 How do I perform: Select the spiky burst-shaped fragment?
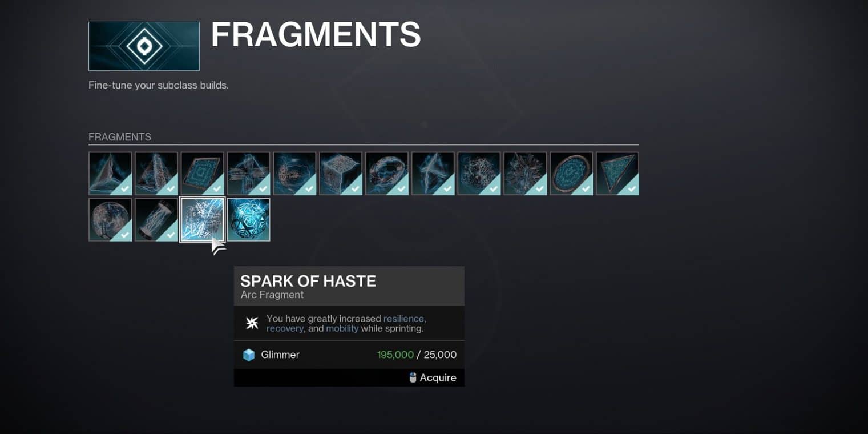(x=525, y=173)
